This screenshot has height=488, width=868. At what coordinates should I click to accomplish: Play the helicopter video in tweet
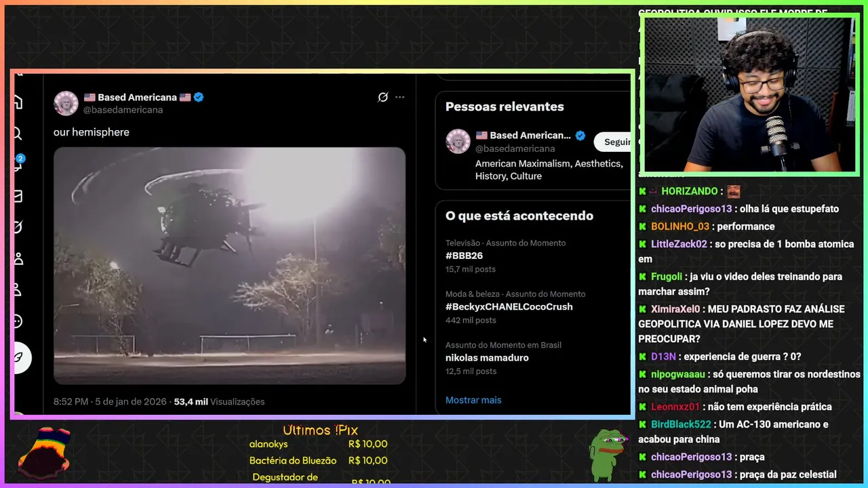pos(229,266)
